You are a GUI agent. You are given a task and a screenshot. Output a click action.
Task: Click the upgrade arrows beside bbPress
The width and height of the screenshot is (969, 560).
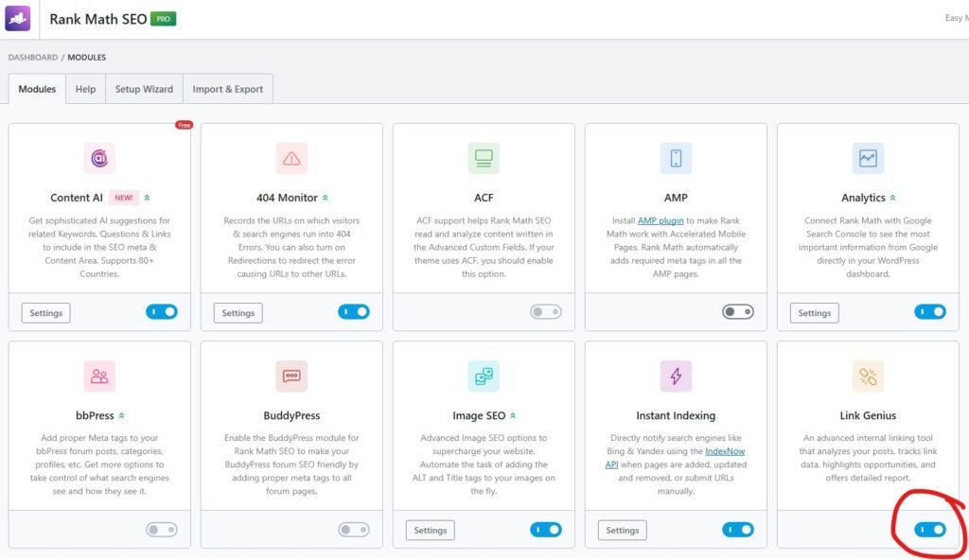(x=122, y=415)
